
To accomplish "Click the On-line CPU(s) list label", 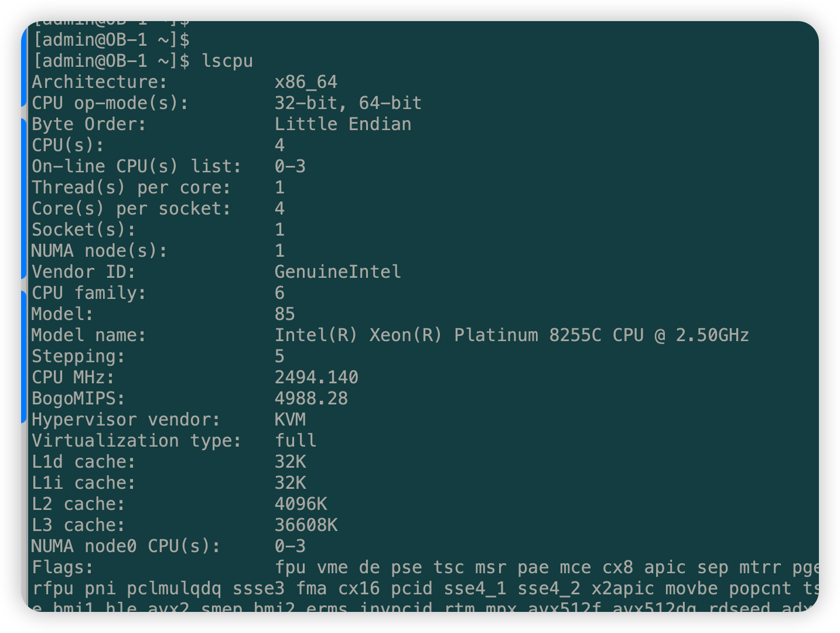I will pyautogui.click(x=136, y=166).
